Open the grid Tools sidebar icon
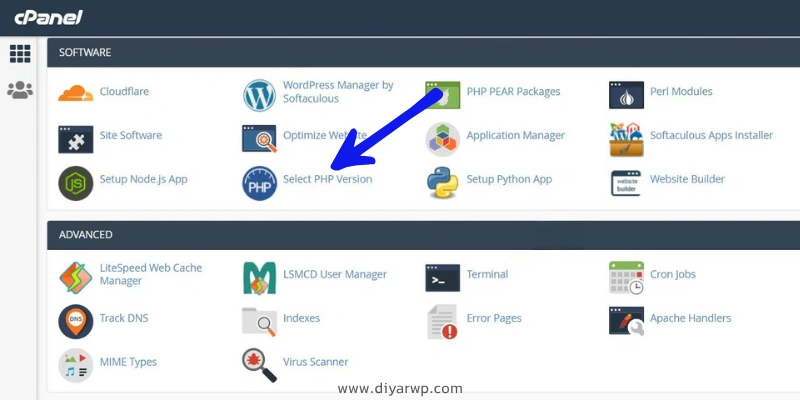 click(19, 53)
